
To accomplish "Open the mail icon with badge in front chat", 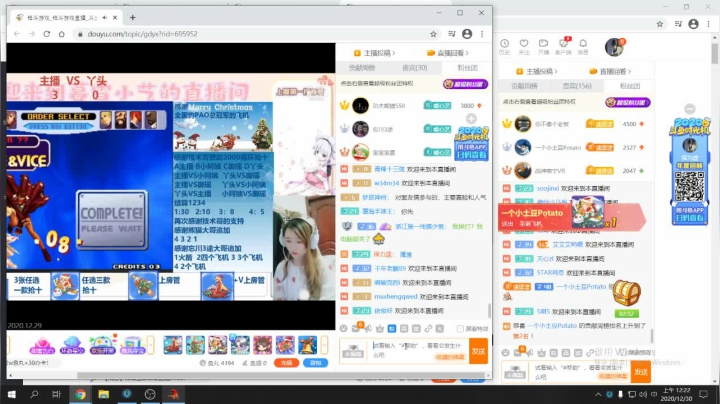I will click(356, 328).
